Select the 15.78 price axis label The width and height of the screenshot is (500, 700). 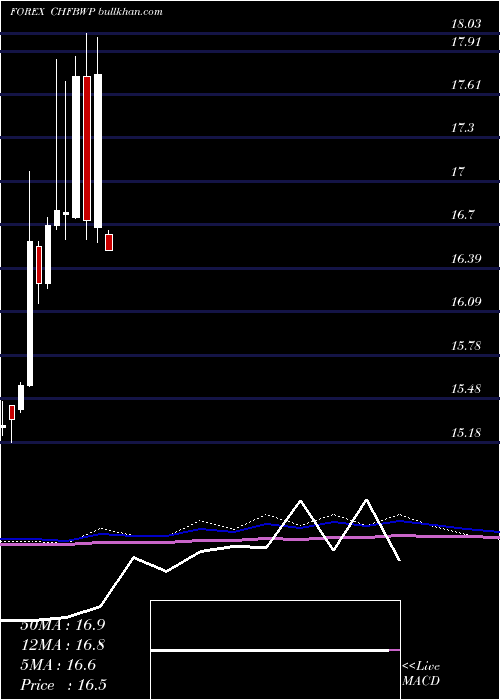coord(466,346)
